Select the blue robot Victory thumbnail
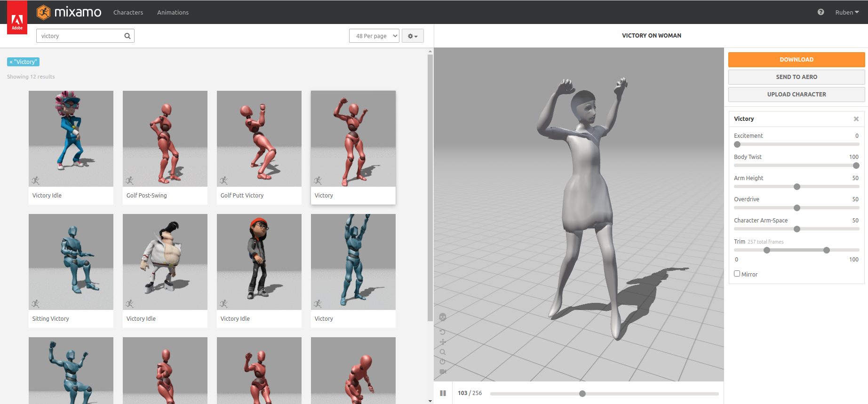868x404 pixels. pos(353,262)
